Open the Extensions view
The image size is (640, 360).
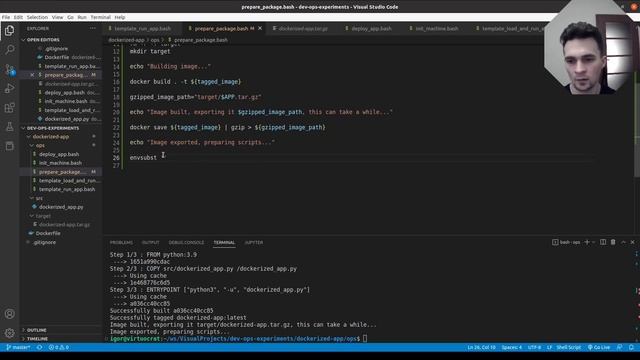coord(9,107)
